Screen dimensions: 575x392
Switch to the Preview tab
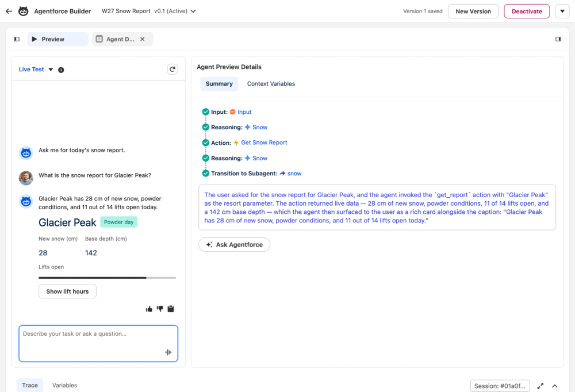tap(58, 39)
